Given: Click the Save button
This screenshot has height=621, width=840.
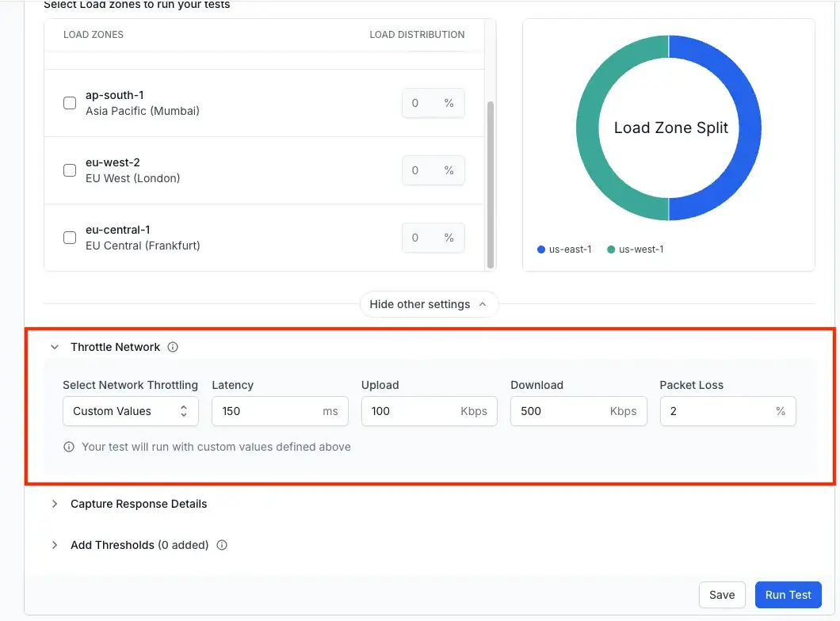Looking at the screenshot, I should [x=722, y=595].
